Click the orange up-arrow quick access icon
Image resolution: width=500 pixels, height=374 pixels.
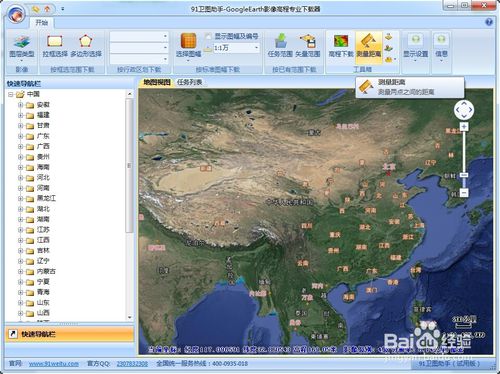click(x=47, y=9)
